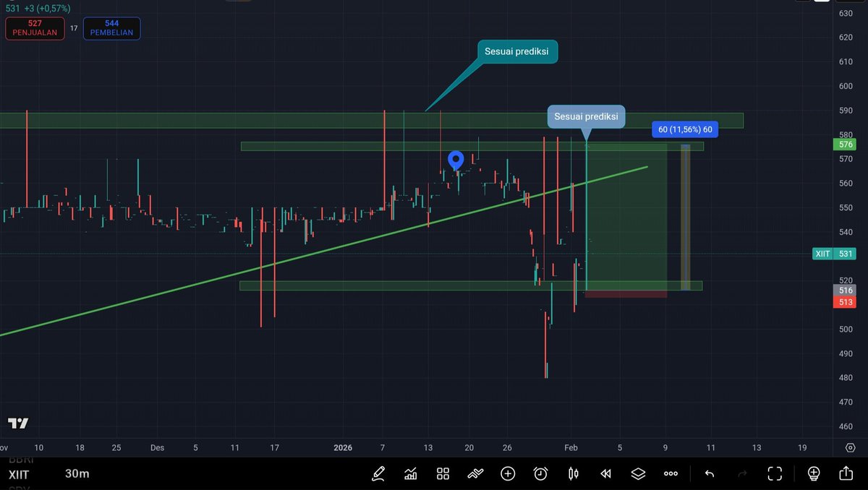Select the drawing pen tool
Screen dimensions: 868x490
coord(378,474)
